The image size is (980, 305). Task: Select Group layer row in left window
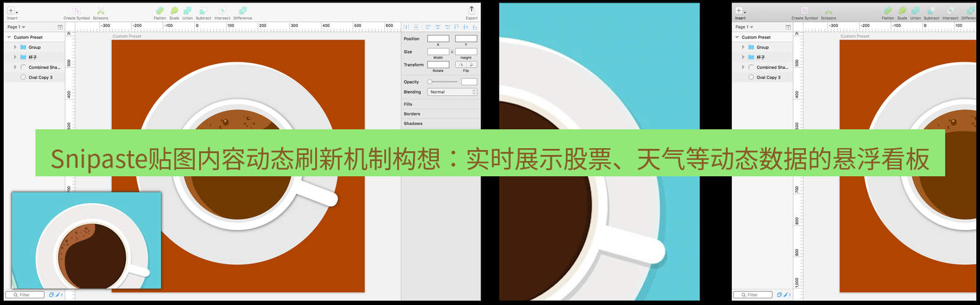click(34, 47)
